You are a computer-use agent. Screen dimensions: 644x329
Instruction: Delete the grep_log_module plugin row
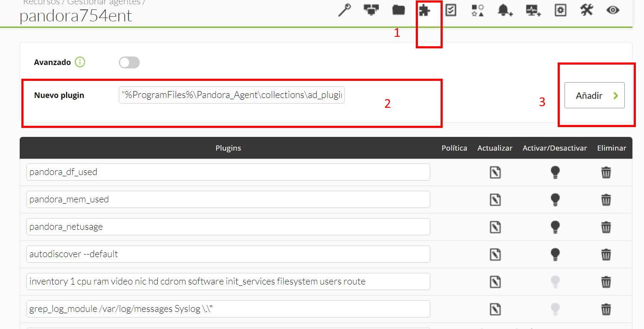[x=606, y=309]
